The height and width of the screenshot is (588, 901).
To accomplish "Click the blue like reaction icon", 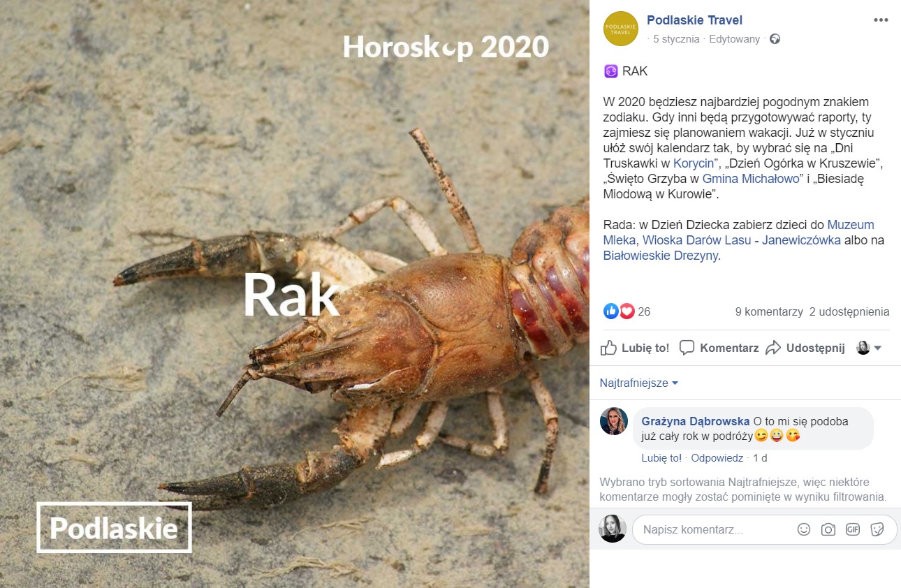I will click(x=611, y=311).
